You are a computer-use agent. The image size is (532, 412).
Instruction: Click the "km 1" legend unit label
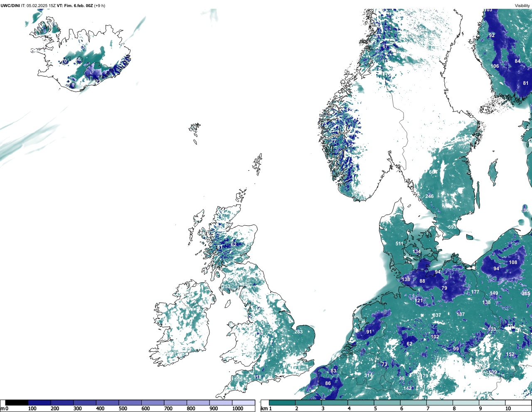click(266, 409)
